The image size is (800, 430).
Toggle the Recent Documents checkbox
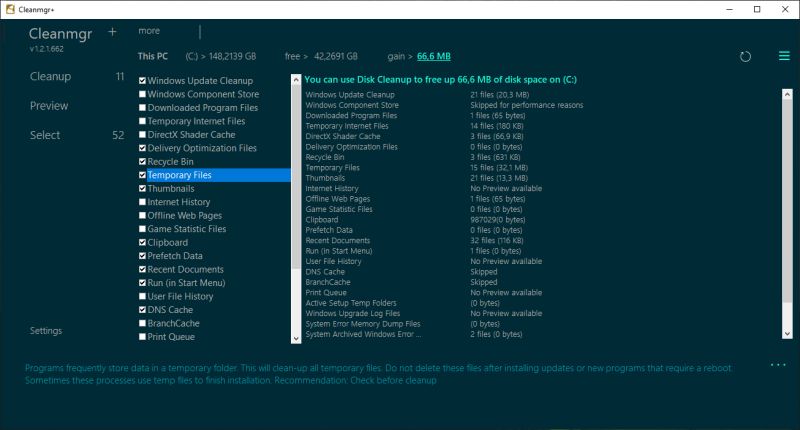coord(142,269)
